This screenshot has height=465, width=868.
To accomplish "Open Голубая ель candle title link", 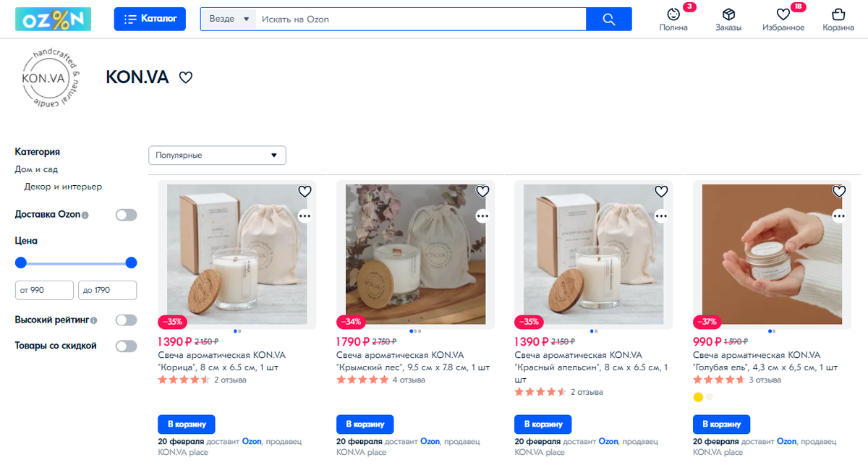I will [x=765, y=361].
